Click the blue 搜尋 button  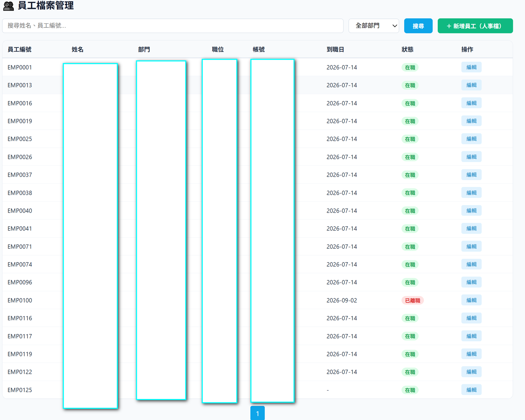pos(418,26)
